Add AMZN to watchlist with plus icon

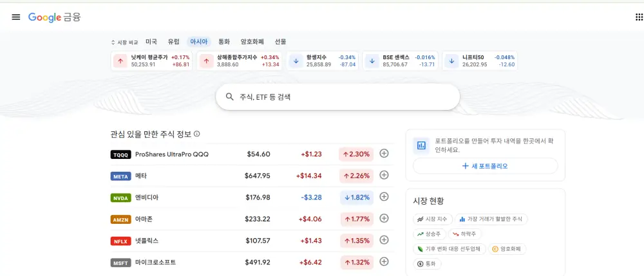point(384,218)
